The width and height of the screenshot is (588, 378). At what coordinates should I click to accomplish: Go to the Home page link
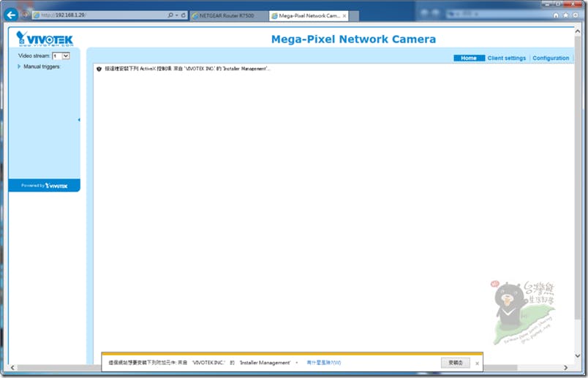pos(469,58)
